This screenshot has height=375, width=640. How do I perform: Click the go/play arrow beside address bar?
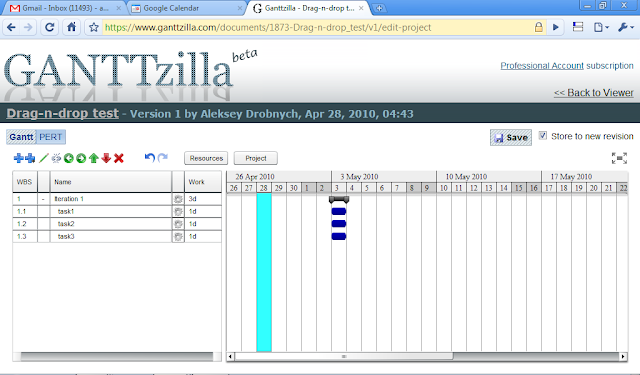click(x=556, y=27)
